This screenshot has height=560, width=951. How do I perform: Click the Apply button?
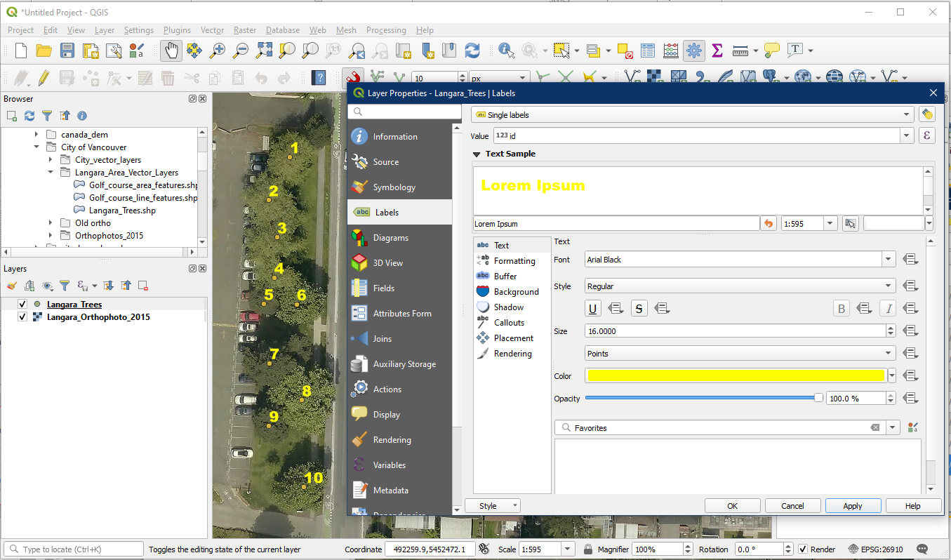(853, 506)
